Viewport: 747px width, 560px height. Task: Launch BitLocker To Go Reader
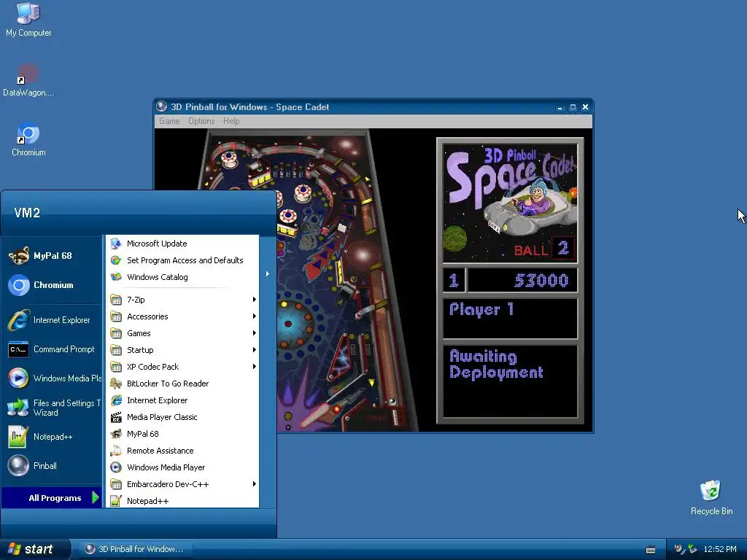(x=182, y=384)
